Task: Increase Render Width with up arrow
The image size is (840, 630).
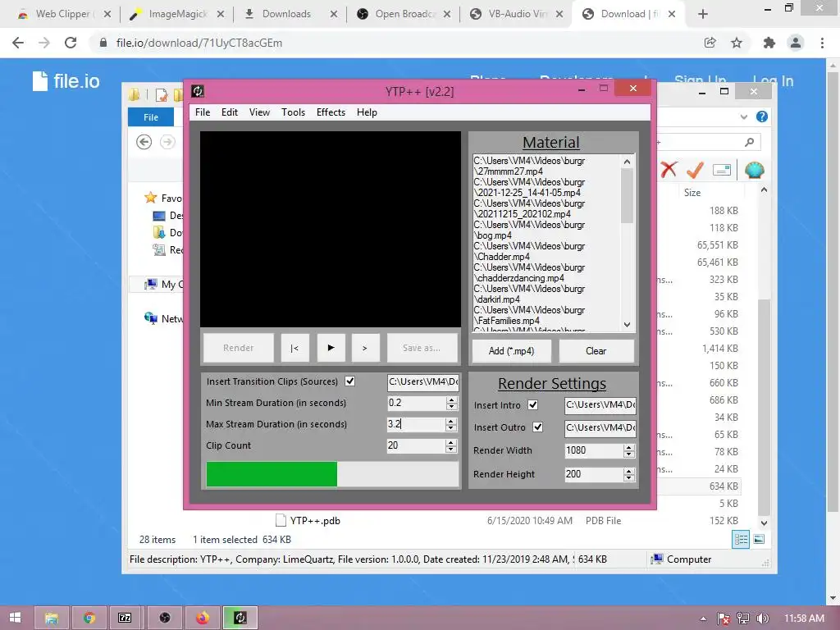Action: tap(629, 447)
